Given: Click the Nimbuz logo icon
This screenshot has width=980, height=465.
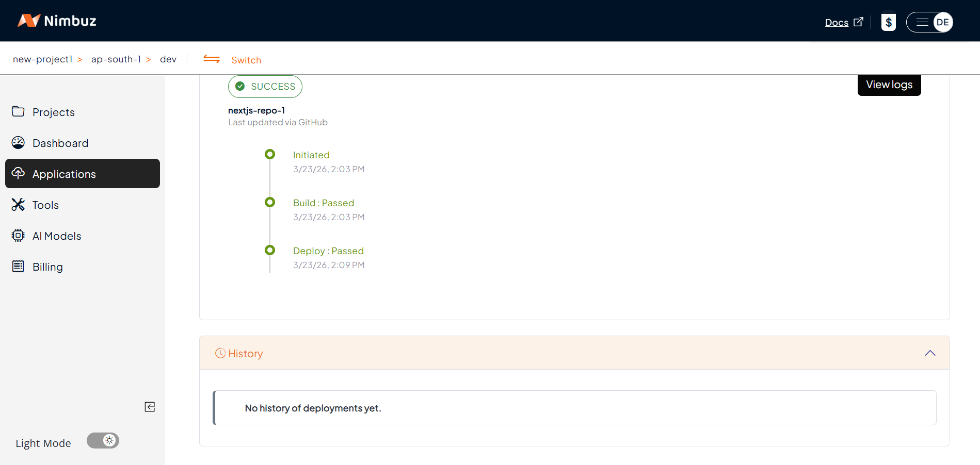Looking at the screenshot, I should click(29, 21).
